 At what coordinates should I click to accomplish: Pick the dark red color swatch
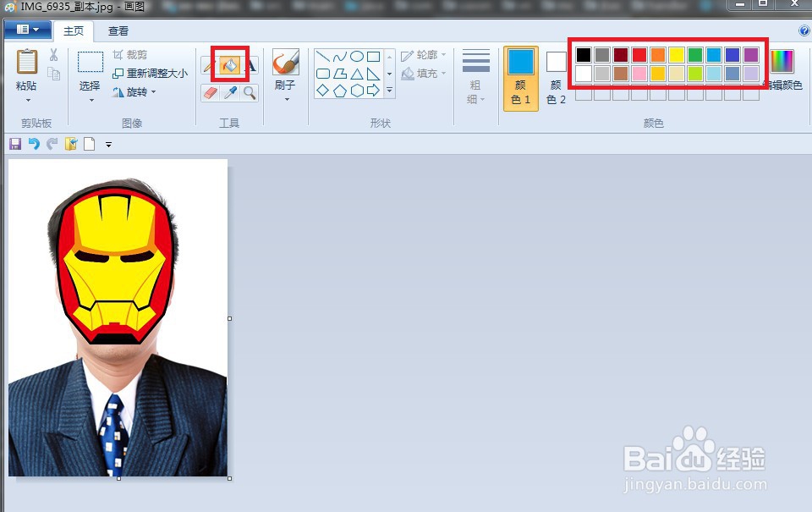(621, 54)
